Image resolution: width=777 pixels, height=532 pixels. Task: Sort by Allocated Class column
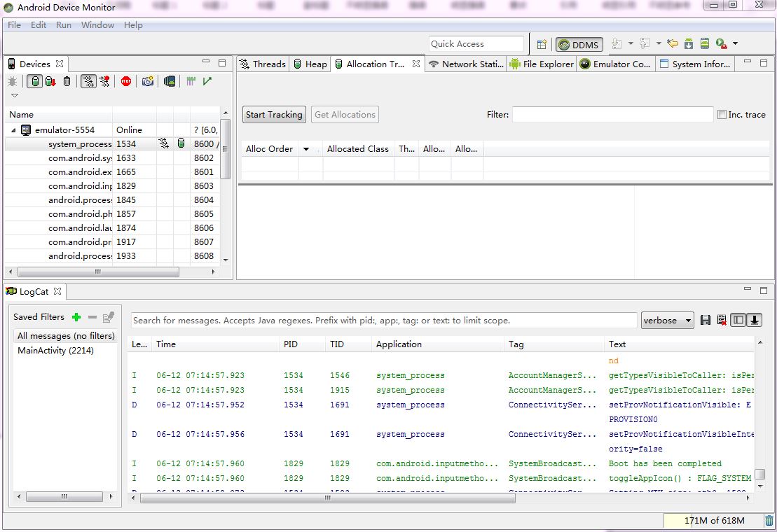click(x=358, y=149)
